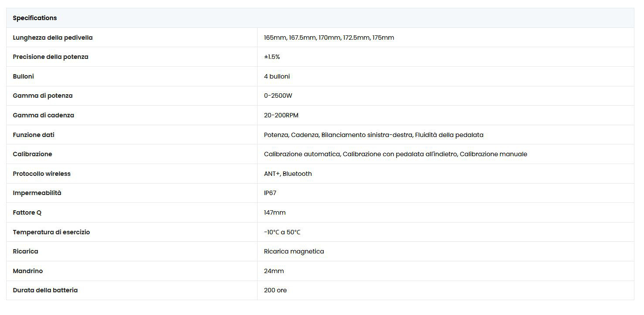Select the 'Mandrino' row label
Image resolution: width=644 pixels, height=315 pixels.
coord(28,271)
